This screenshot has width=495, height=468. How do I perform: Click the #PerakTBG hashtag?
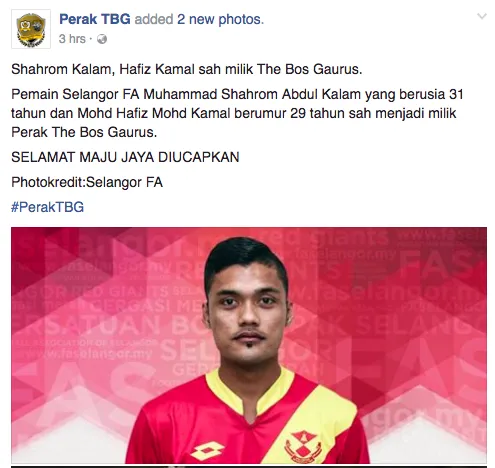47,207
